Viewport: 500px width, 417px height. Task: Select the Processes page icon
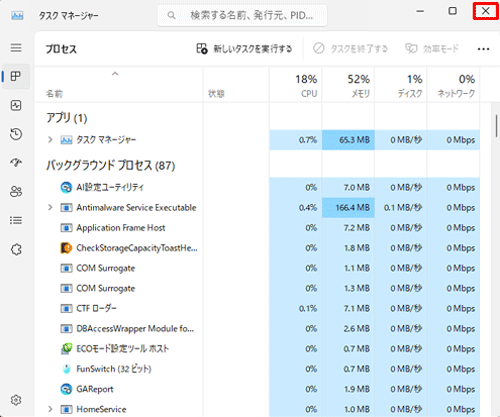point(16,76)
